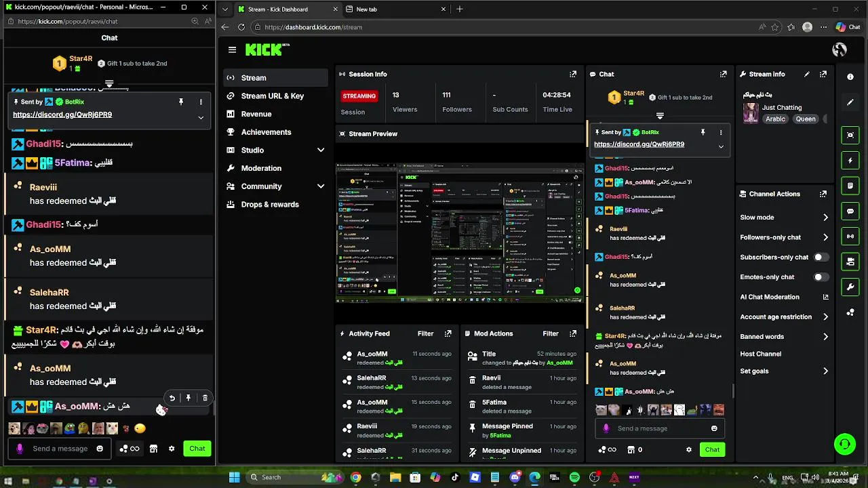The image size is (868, 488).
Task: Open Followers-only chat options
Action: click(784, 237)
